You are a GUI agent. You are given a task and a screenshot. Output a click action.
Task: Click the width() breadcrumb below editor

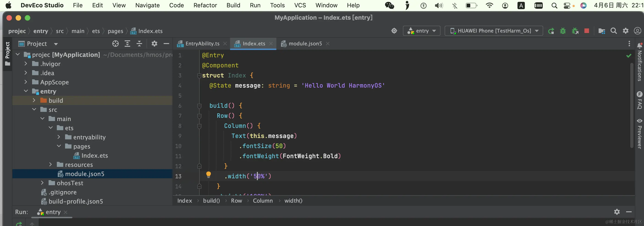(x=293, y=201)
